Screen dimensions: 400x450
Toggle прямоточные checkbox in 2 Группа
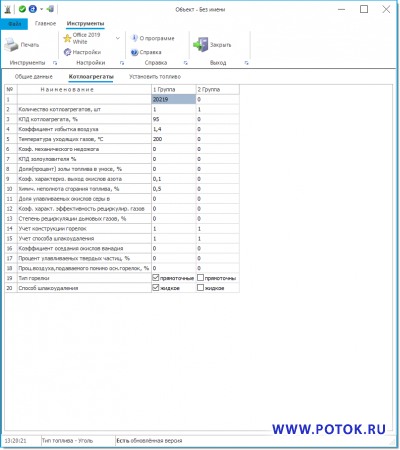tap(200, 278)
